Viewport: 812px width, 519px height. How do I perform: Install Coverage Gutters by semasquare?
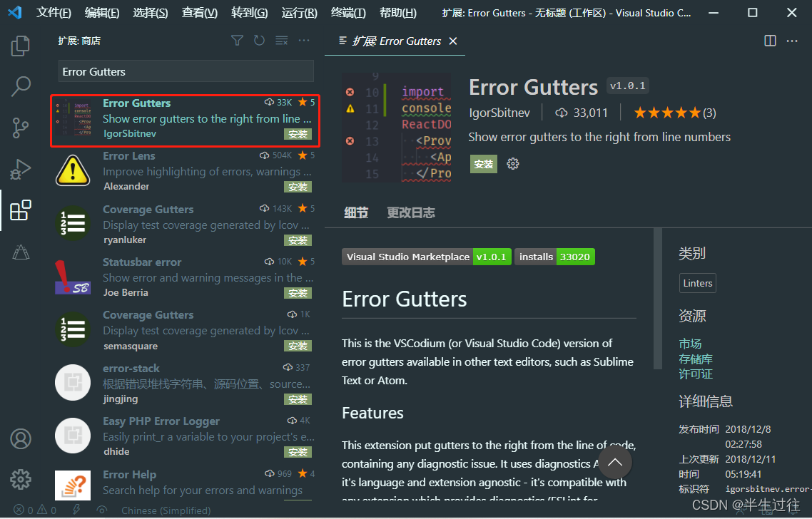click(x=298, y=346)
